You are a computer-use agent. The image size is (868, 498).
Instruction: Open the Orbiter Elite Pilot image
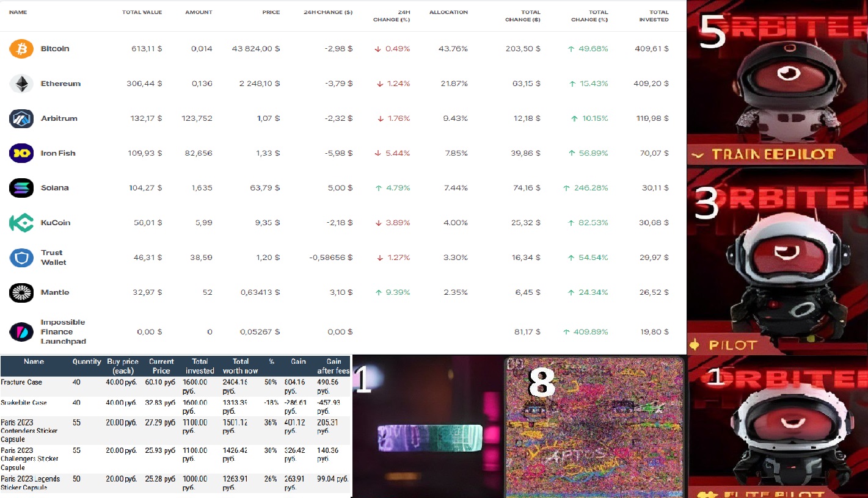coord(777,427)
